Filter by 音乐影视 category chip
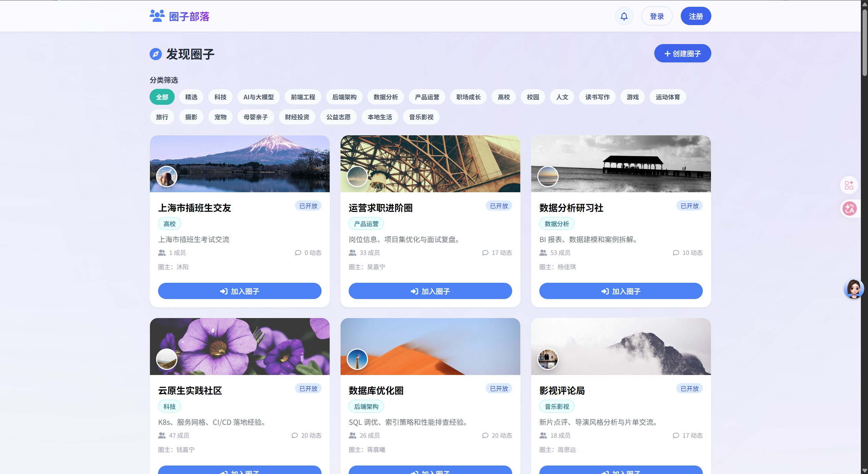The image size is (868, 474). pyautogui.click(x=421, y=117)
